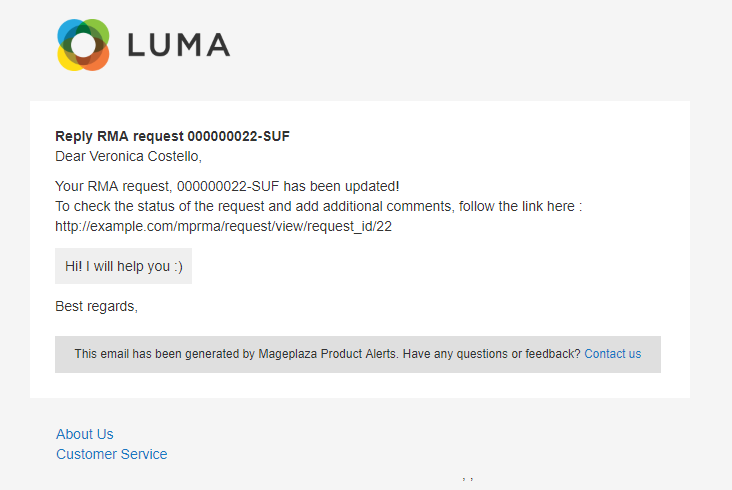
Task: Click the RMA request view URL
Action: click(x=223, y=226)
